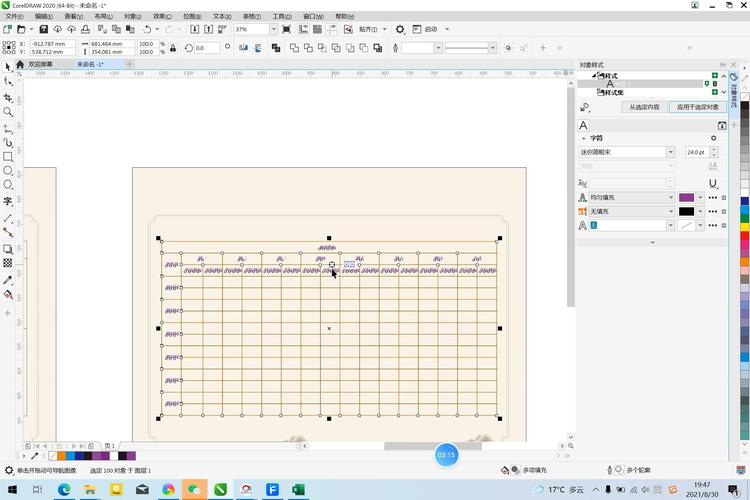Select the Polygon tool
Screen dimensions: 750x500
click(8, 185)
